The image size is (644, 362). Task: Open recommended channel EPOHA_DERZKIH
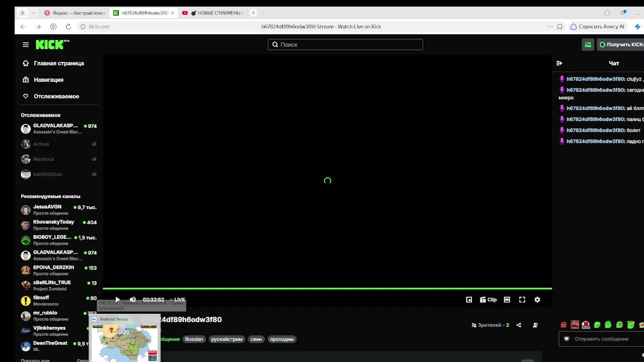tap(58, 270)
